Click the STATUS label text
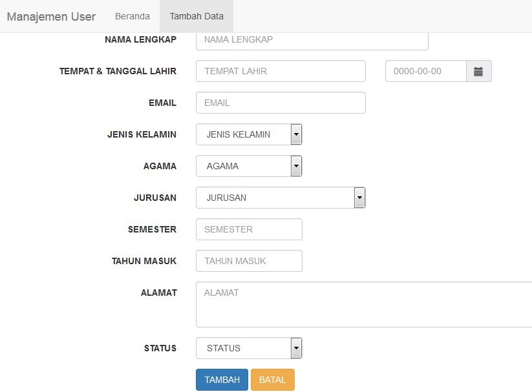This screenshot has width=532, height=392. tap(160, 348)
